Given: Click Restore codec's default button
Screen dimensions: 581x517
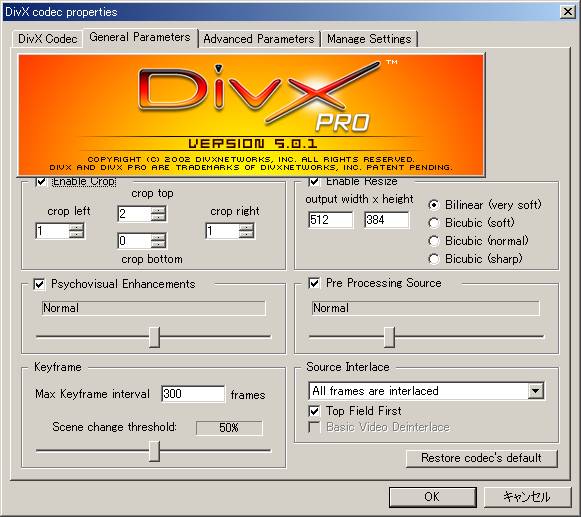Looking at the screenshot, I should point(482,458).
